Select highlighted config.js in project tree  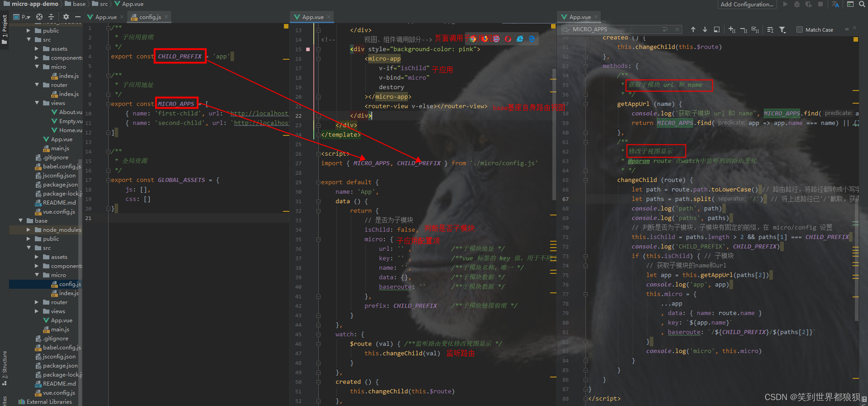point(45,284)
